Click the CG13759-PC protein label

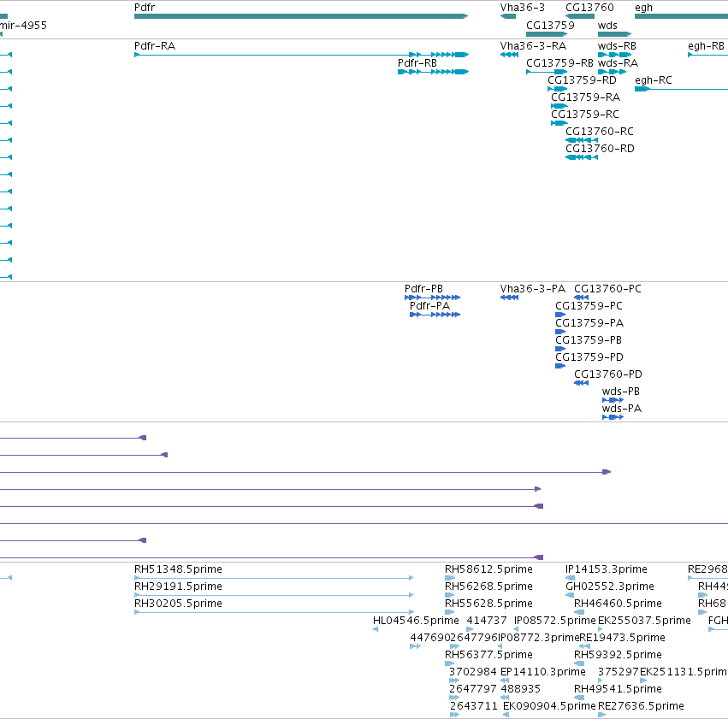pos(589,306)
